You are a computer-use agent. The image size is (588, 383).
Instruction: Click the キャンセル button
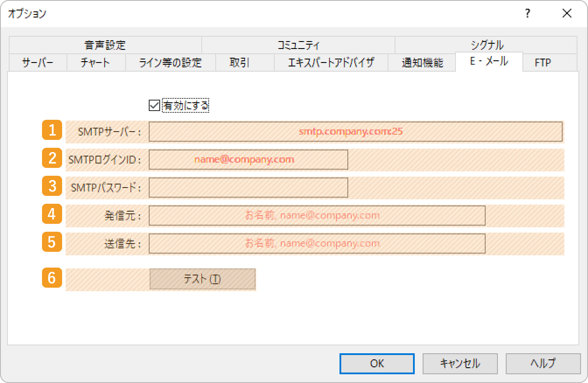click(460, 363)
